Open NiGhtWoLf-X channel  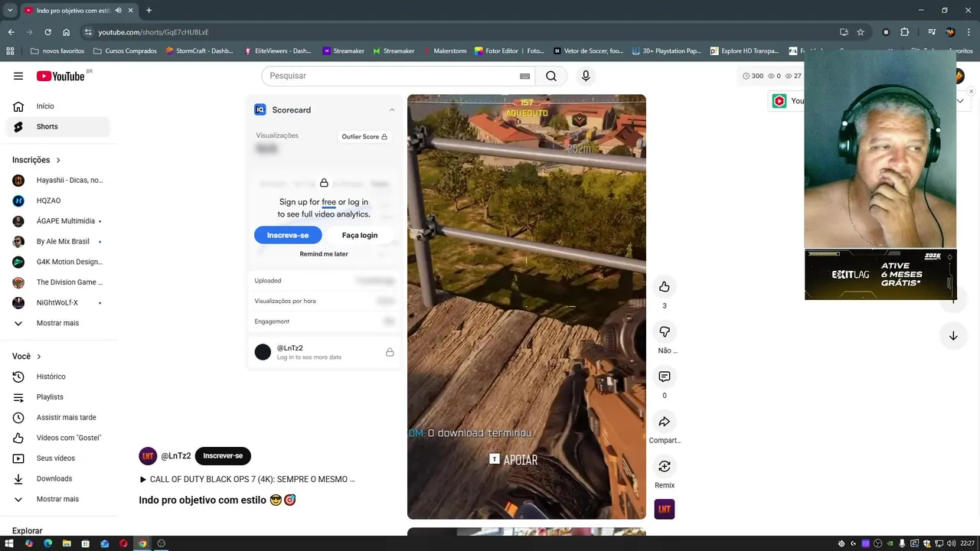coord(58,302)
